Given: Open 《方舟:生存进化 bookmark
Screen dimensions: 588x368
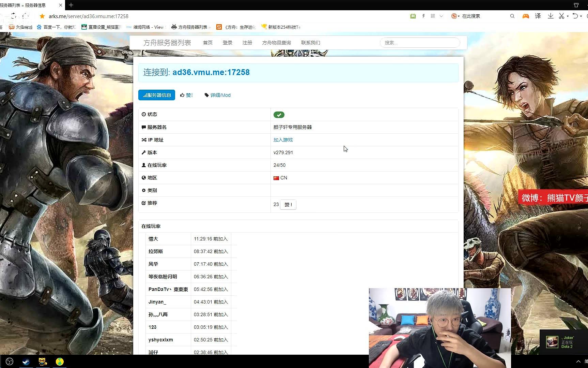Looking at the screenshot, I should pyautogui.click(x=236, y=27).
